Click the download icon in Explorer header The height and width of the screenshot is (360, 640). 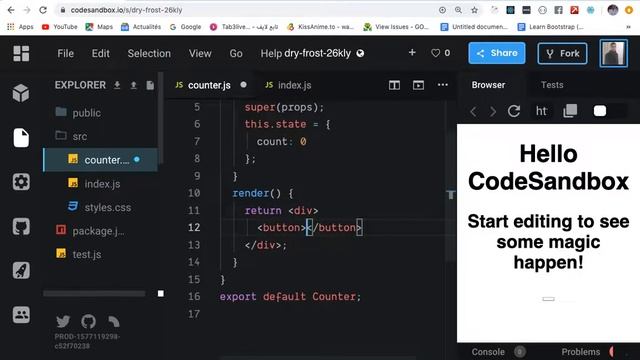[117, 85]
